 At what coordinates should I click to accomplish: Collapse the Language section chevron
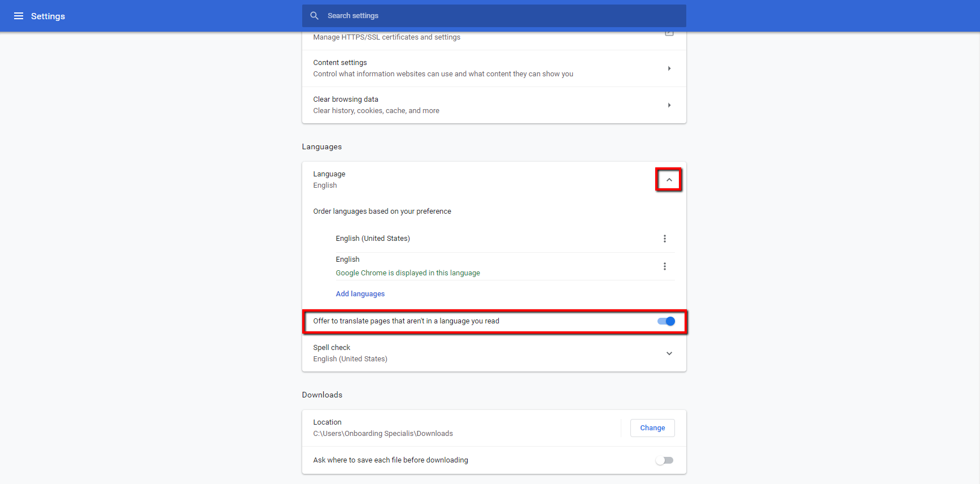point(669,180)
